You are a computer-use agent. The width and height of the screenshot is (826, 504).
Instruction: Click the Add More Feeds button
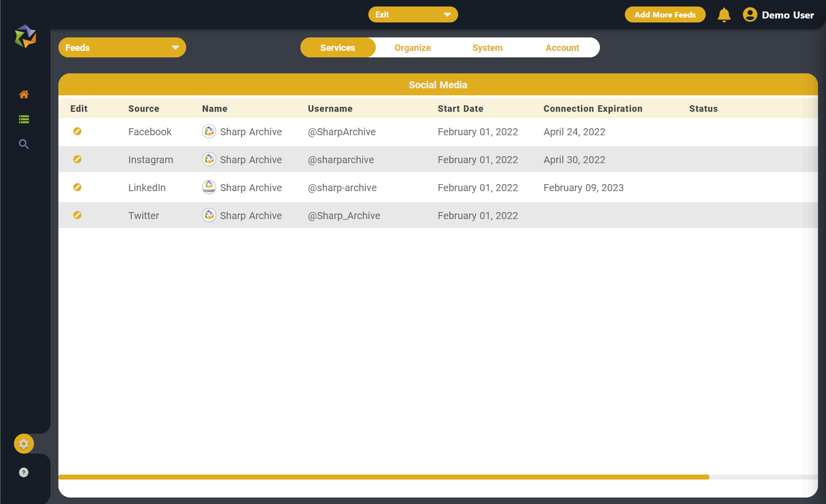click(665, 14)
